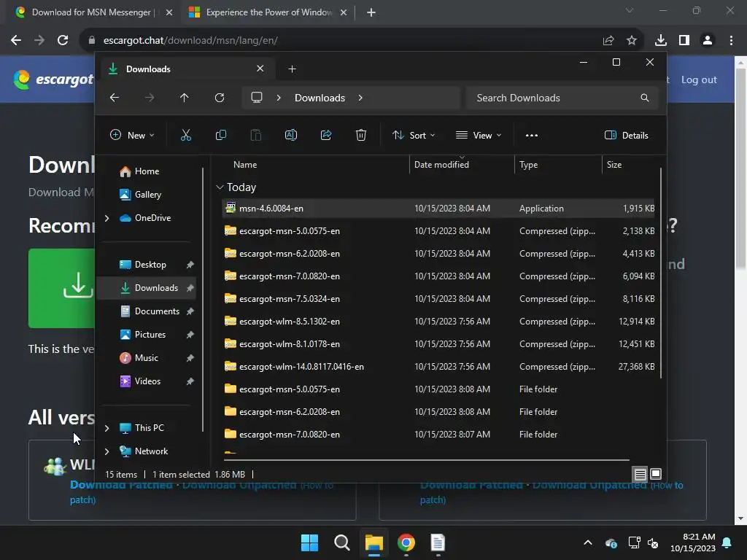
Task: Click the Chrome icon on taskbar
Action: (x=406, y=542)
